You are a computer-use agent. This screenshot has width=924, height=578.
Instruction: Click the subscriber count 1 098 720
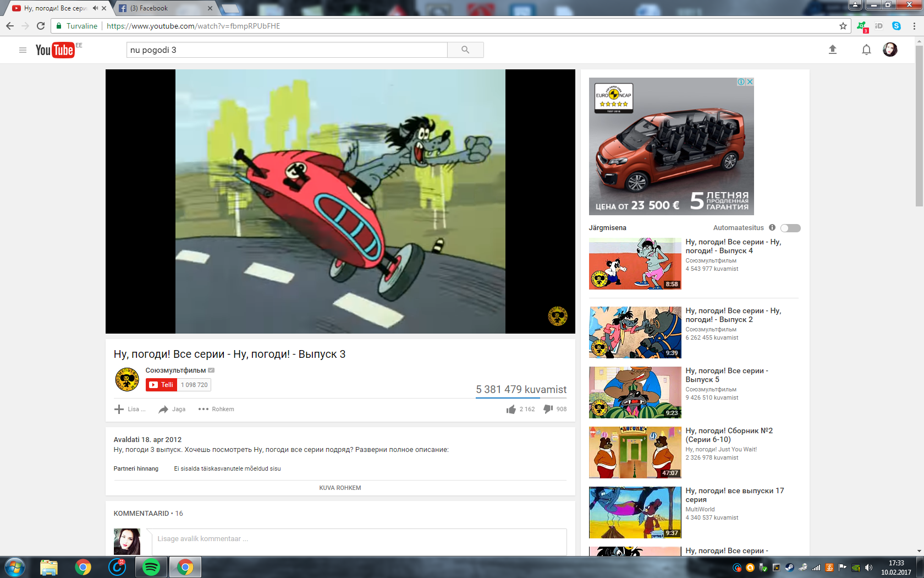tap(194, 385)
